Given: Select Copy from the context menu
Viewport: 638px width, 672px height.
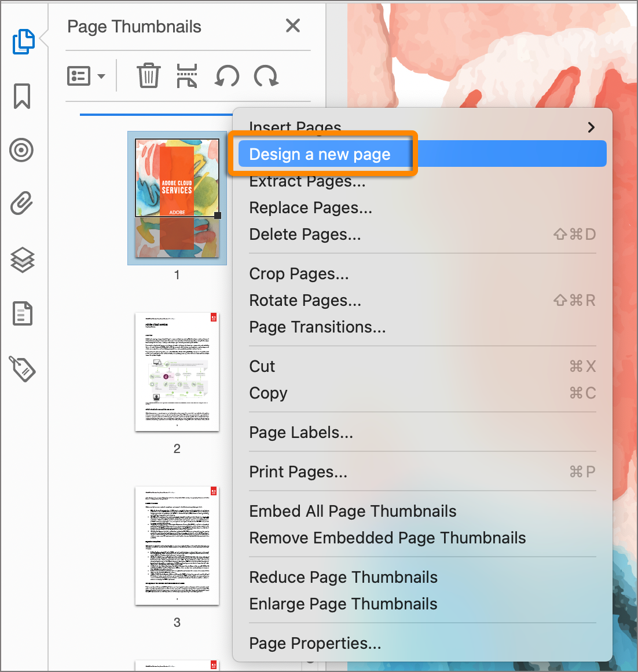Looking at the screenshot, I should pyautogui.click(x=422, y=393).
